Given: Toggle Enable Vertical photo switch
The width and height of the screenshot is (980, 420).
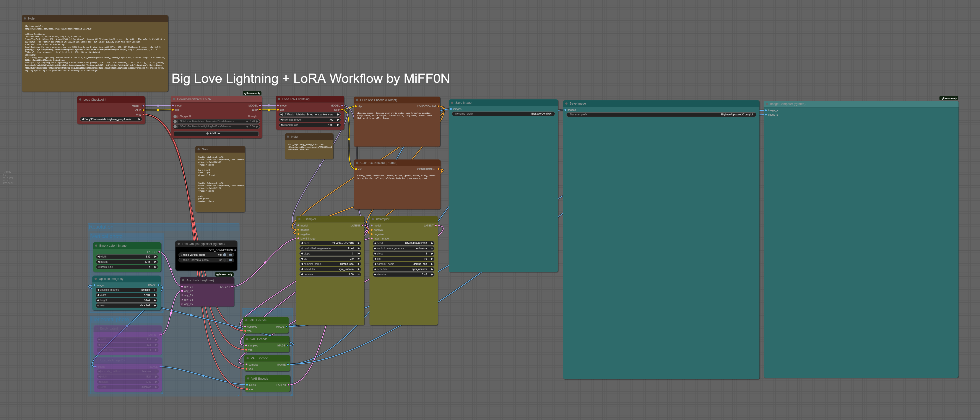Looking at the screenshot, I should pyautogui.click(x=224, y=255).
